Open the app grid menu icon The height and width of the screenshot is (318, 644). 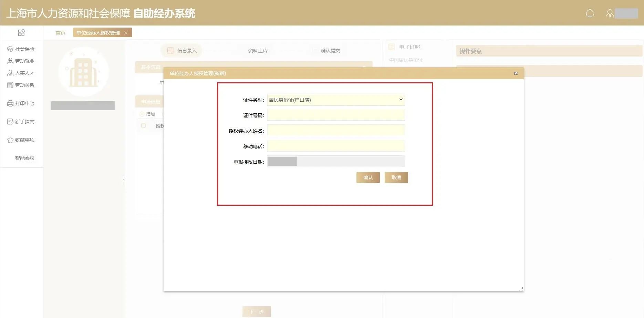tap(21, 32)
